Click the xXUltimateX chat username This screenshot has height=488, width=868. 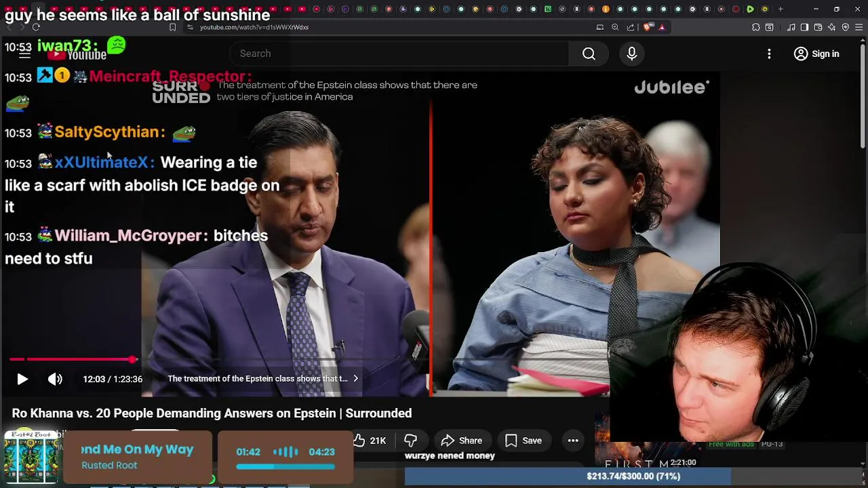[100, 163]
